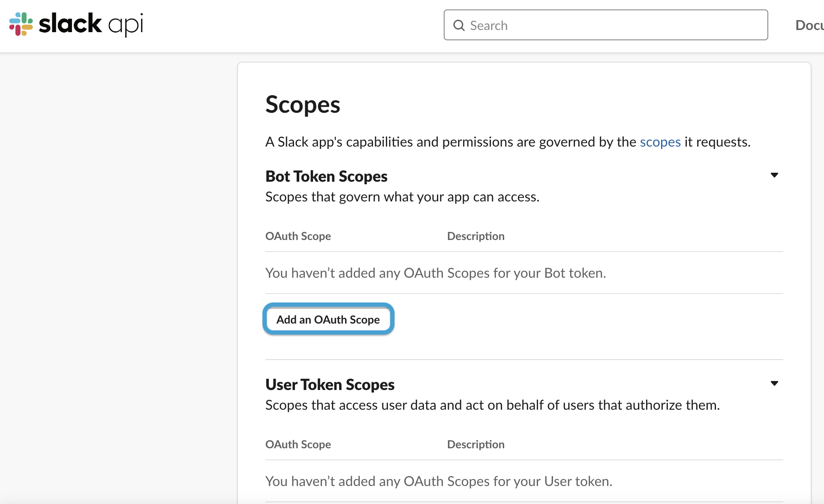This screenshot has height=504, width=824.
Task: Click the empty Bot token scopes message
Action: [x=436, y=273]
